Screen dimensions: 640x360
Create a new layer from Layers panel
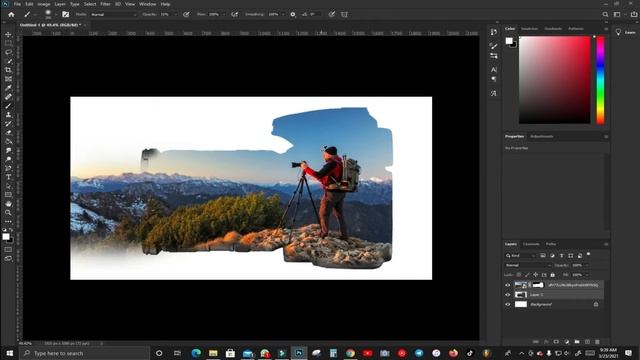(587, 342)
